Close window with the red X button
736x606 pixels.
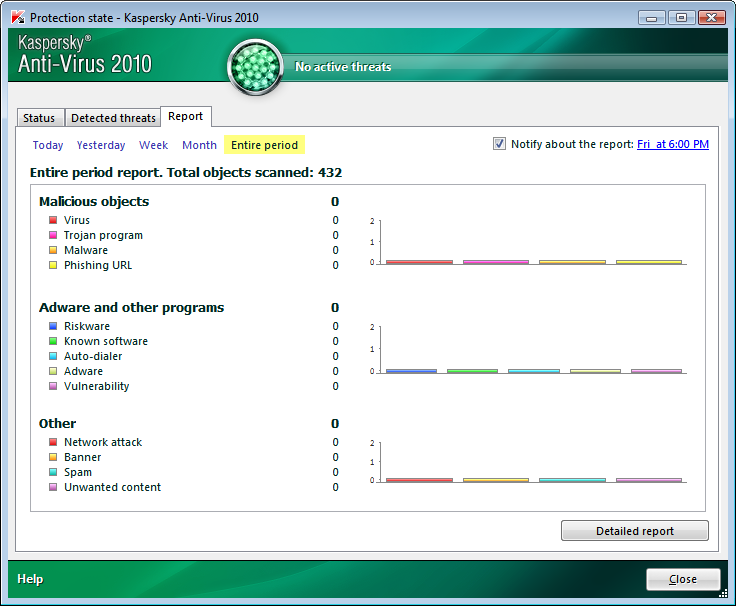point(712,18)
